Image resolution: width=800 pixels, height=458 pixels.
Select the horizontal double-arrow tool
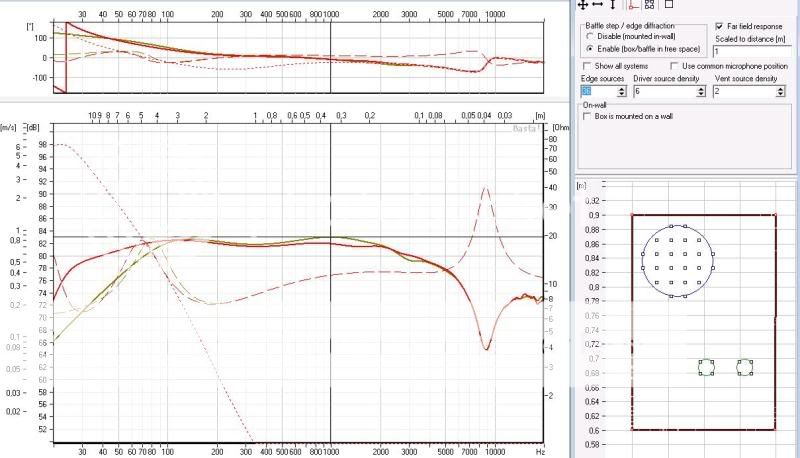tap(597, 5)
